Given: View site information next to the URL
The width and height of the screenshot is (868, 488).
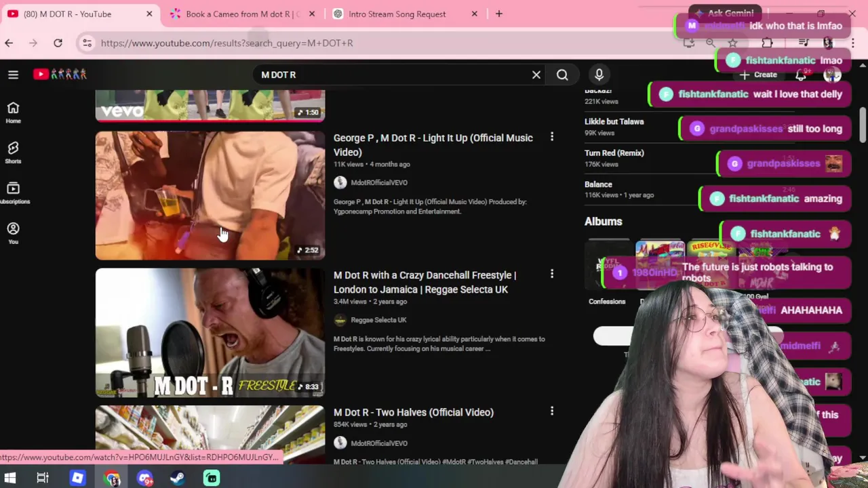Looking at the screenshot, I should (87, 43).
